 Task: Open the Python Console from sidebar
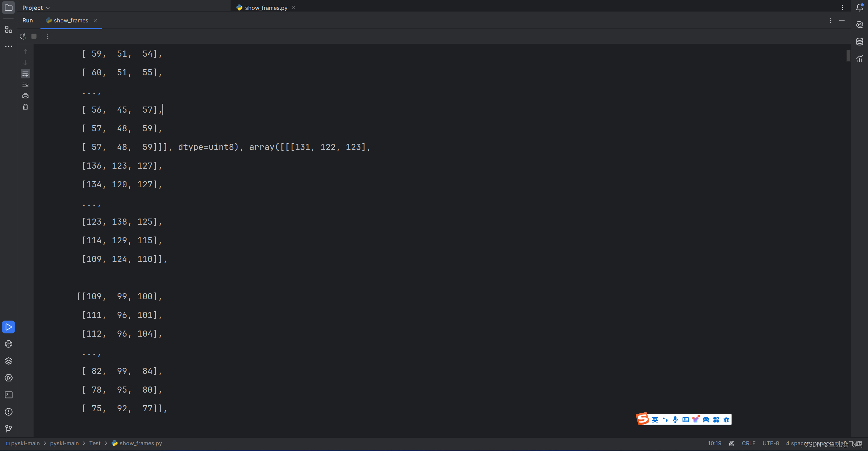8,344
